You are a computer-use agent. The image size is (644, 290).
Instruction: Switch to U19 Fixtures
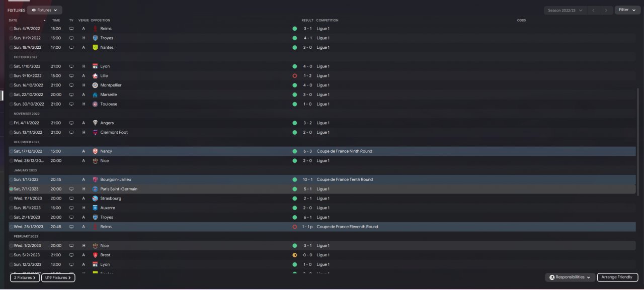(58, 277)
